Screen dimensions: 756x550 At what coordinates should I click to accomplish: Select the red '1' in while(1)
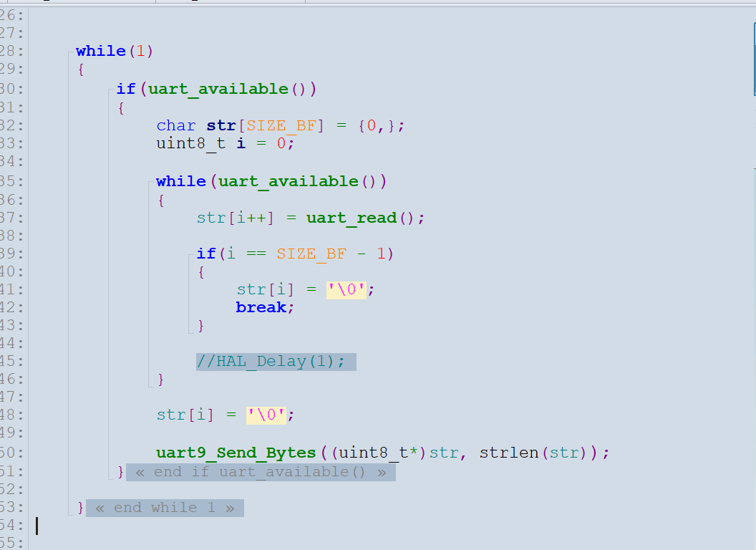[x=141, y=51]
